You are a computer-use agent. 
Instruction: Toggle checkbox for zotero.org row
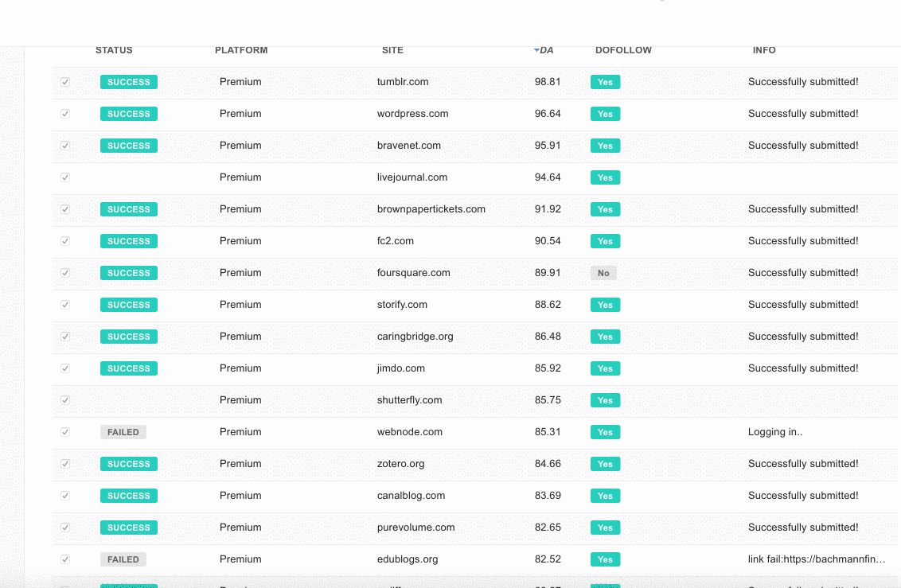65,464
